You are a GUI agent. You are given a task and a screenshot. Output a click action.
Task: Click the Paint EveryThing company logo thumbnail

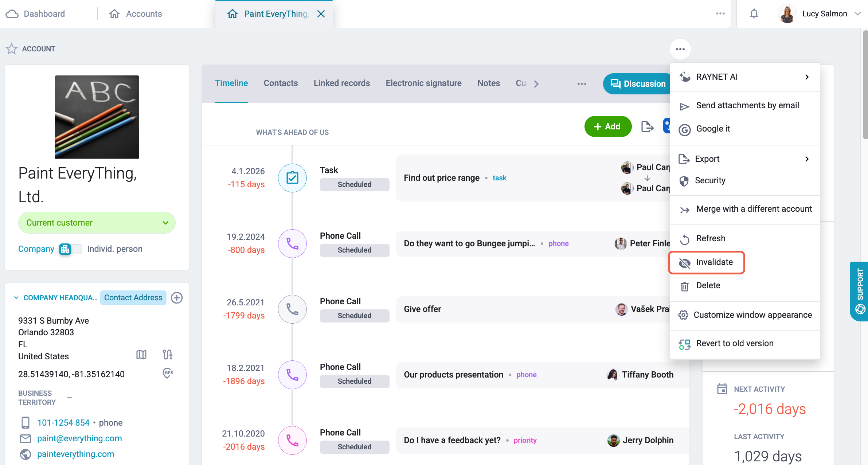click(97, 117)
